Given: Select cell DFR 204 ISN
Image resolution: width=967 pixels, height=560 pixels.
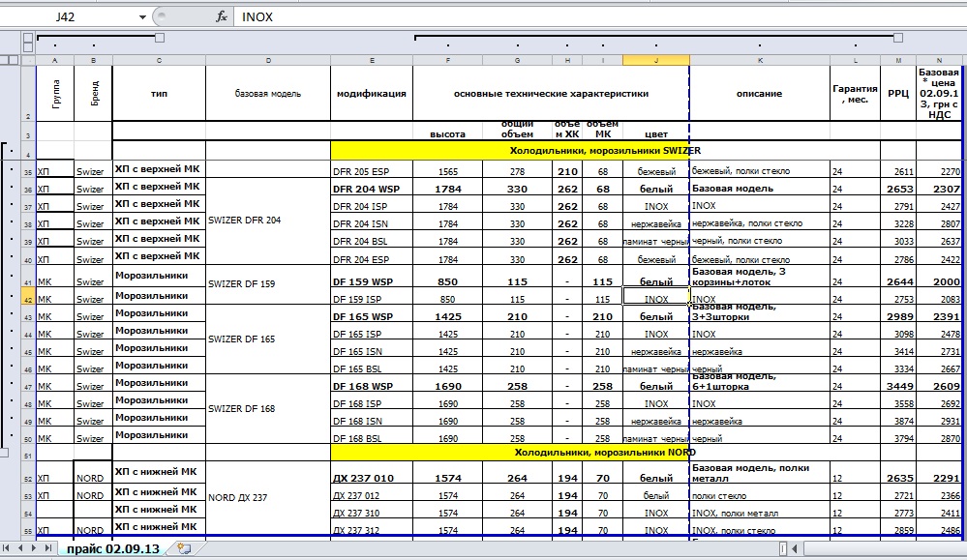Looking at the screenshot, I should (372, 223).
